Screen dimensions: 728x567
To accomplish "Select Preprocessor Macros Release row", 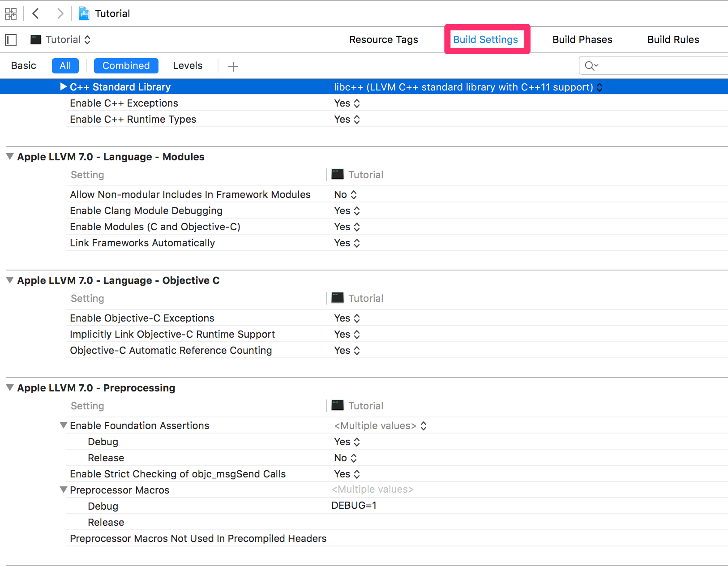I will point(106,522).
